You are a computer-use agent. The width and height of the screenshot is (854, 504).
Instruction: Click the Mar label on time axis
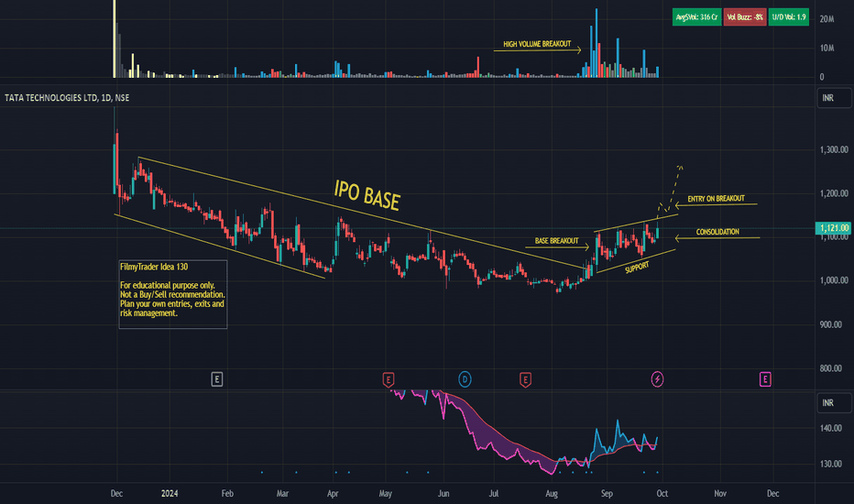282,494
